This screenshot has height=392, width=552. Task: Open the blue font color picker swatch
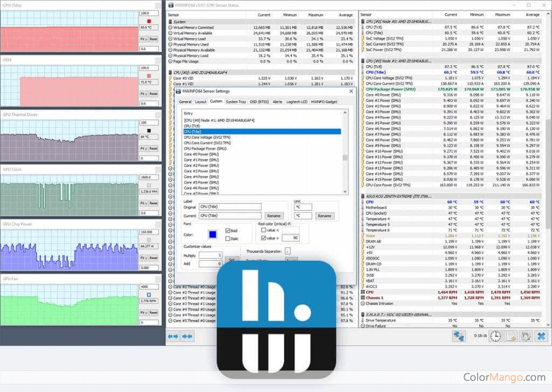click(212, 234)
